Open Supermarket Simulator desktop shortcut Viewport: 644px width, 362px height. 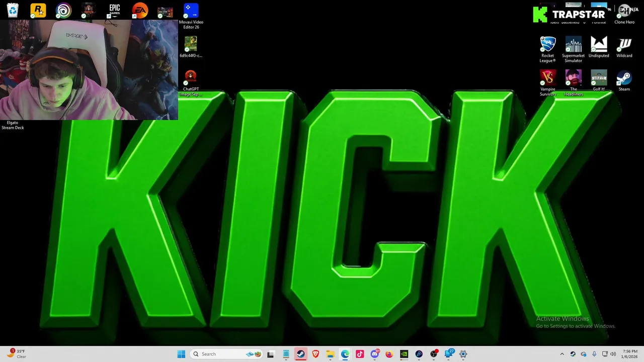[x=573, y=49]
